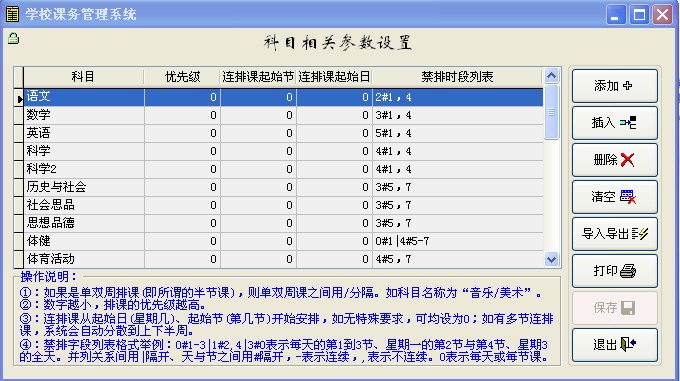This screenshot has width=680, height=381.
Task: Click the 添加 (add) button
Action: click(x=615, y=86)
